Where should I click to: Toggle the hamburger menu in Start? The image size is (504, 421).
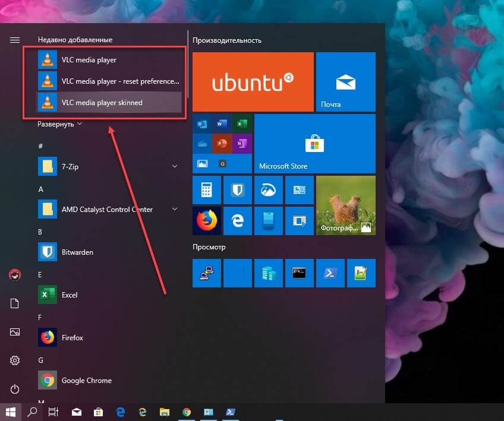click(x=15, y=40)
